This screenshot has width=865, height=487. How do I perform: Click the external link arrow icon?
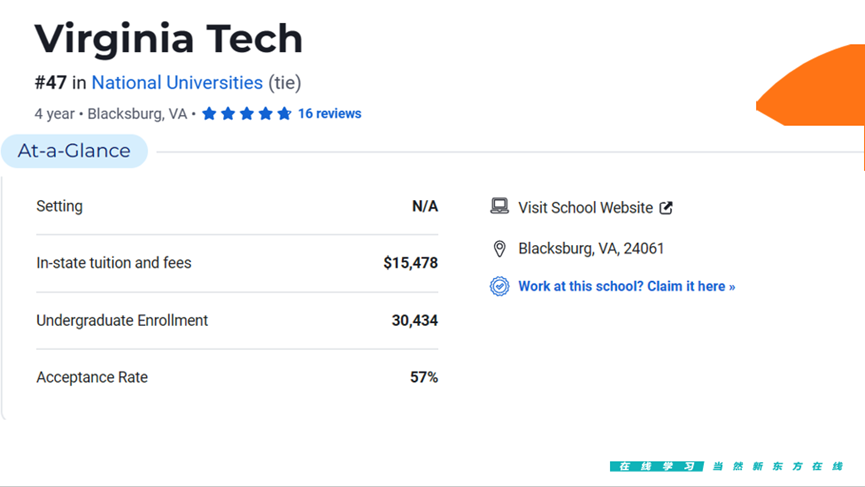(x=666, y=208)
